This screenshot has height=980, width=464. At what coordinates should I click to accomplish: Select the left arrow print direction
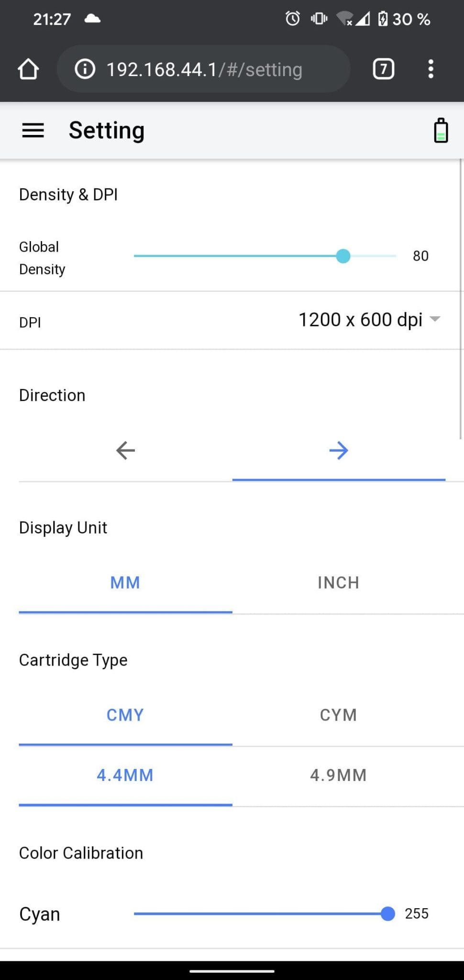click(x=125, y=450)
